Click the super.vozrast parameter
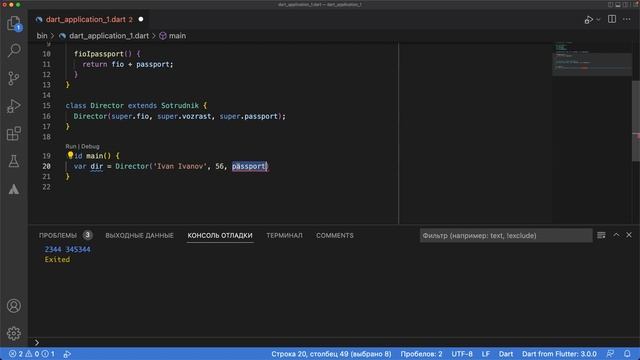Image resolution: width=640 pixels, height=360 pixels. (x=184, y=116)
